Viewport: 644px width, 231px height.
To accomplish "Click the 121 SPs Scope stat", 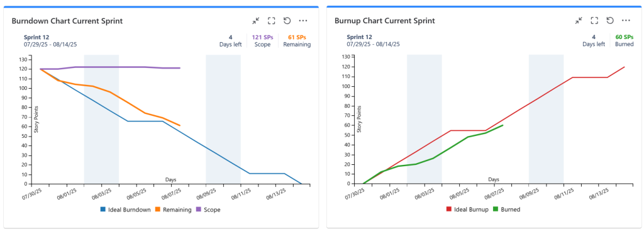I will 262,41.
